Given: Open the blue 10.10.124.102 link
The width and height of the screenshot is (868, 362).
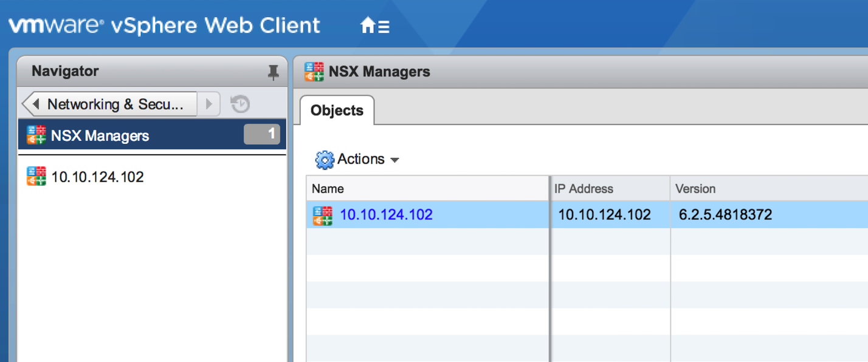Looking at the screenshot, I should tap(386, 214).
